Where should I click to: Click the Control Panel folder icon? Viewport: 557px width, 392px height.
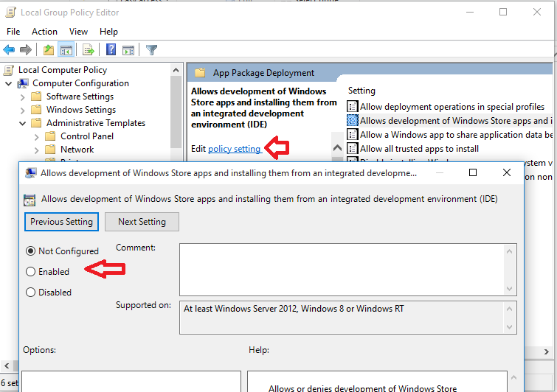pos(50,136)
